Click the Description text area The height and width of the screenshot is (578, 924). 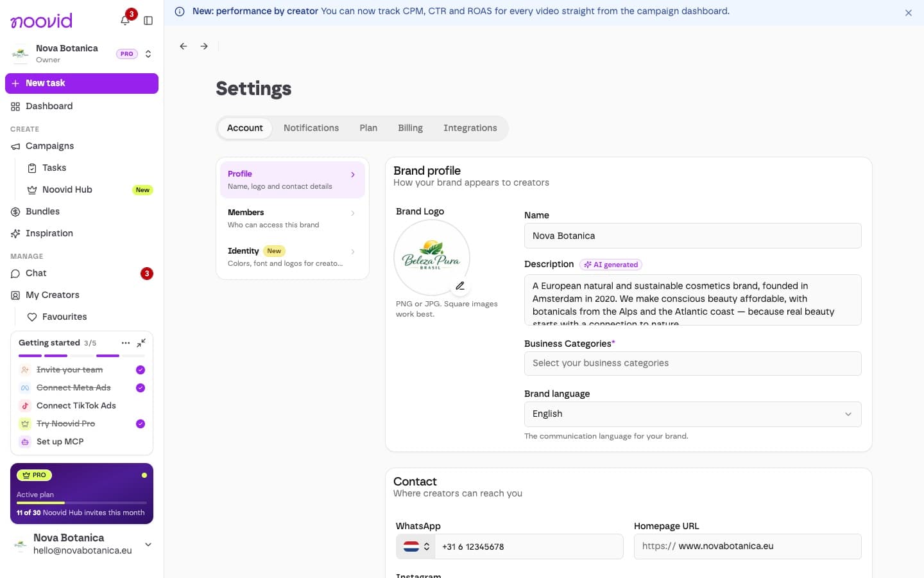pyautogui.click(x=693, y=300)
